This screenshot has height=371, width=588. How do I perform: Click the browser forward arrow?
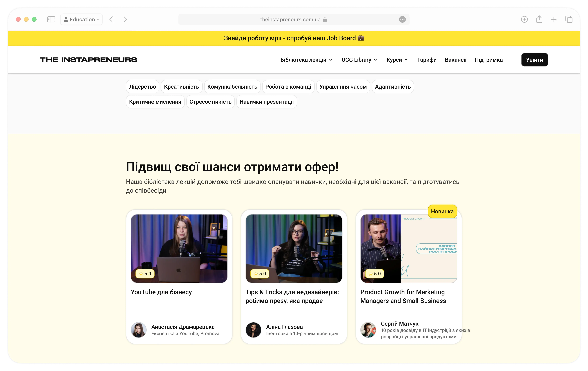pyautogui.click(x=125, y=19)
